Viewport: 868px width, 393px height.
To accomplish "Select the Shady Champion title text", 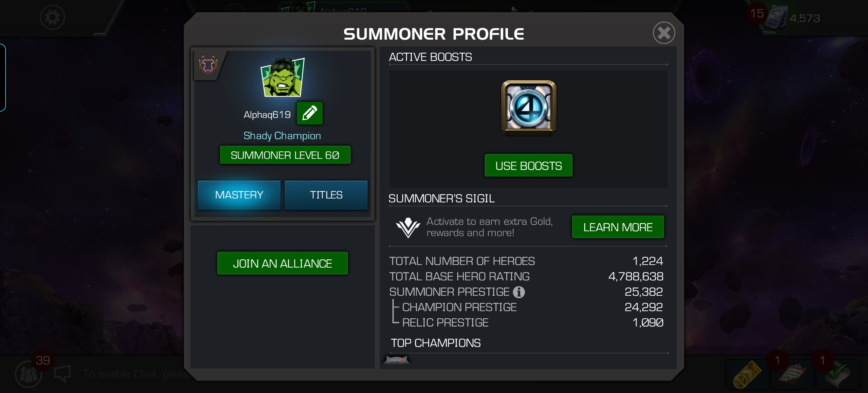I will pyautogui.click(x=282, y=136).
